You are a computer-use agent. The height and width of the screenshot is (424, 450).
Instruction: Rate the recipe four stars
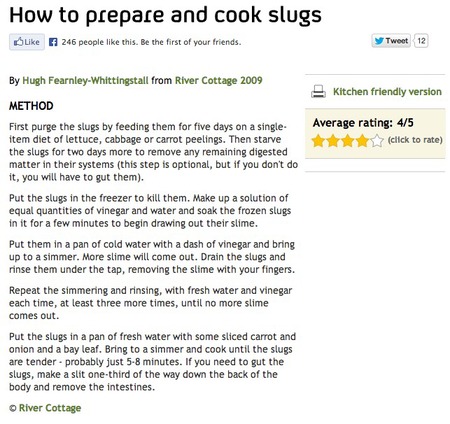[362, 141]
